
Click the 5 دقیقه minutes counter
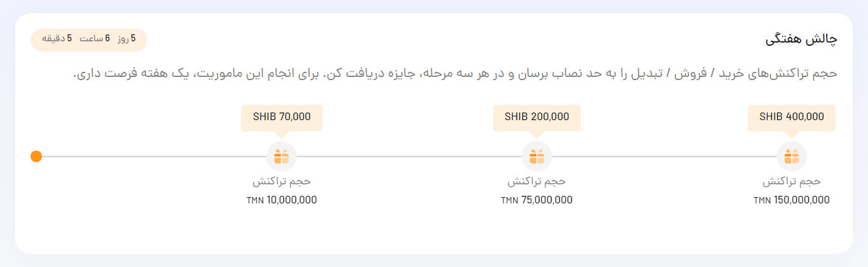click(57, 39)
